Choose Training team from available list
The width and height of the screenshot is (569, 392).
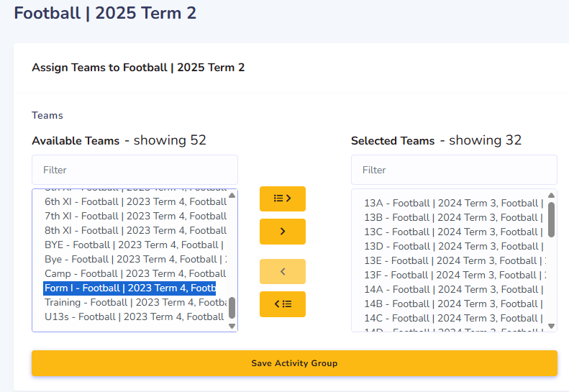tap(135, 303)
